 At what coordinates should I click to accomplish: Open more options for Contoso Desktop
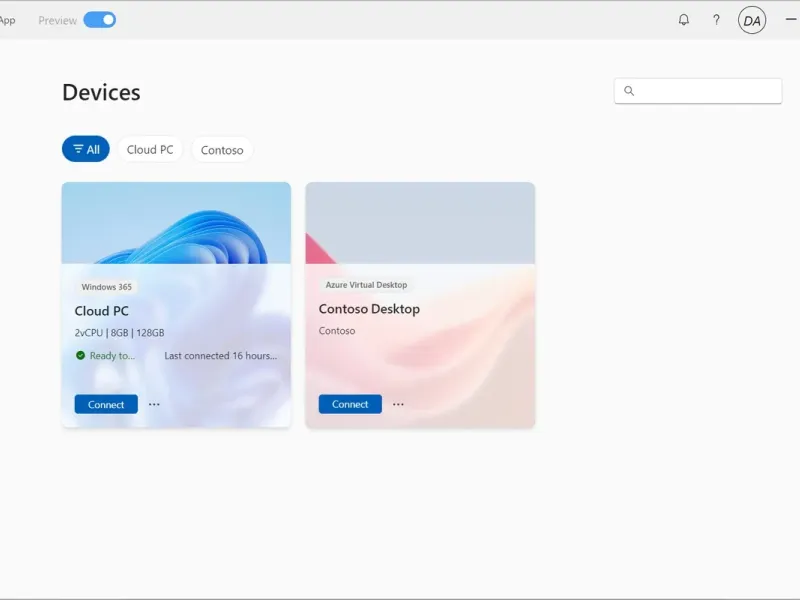(398, 404)
